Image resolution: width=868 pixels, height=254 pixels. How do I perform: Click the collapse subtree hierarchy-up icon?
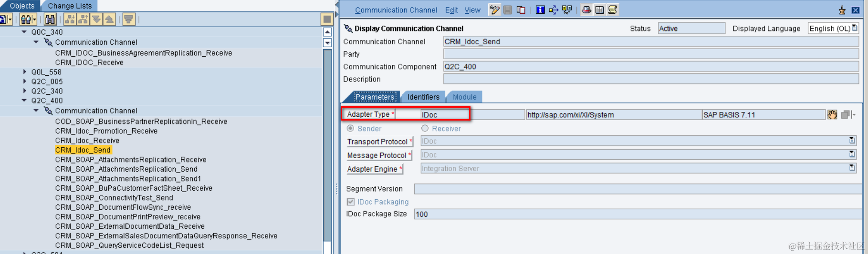click(x=83, y=20)
